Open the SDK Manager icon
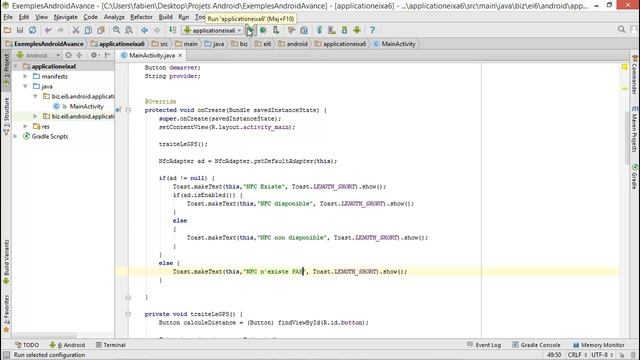This screenshot has height=360, width=640. [344, 30]
